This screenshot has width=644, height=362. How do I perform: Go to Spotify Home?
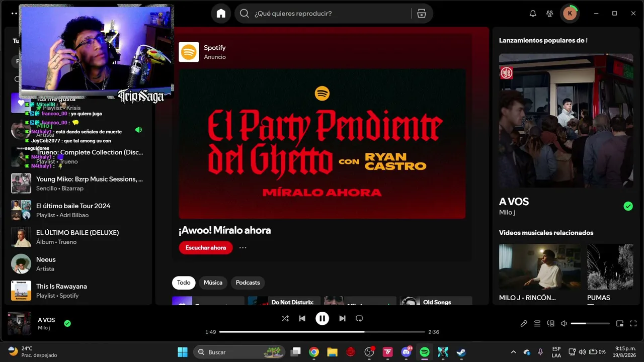(x=221, y=14)
